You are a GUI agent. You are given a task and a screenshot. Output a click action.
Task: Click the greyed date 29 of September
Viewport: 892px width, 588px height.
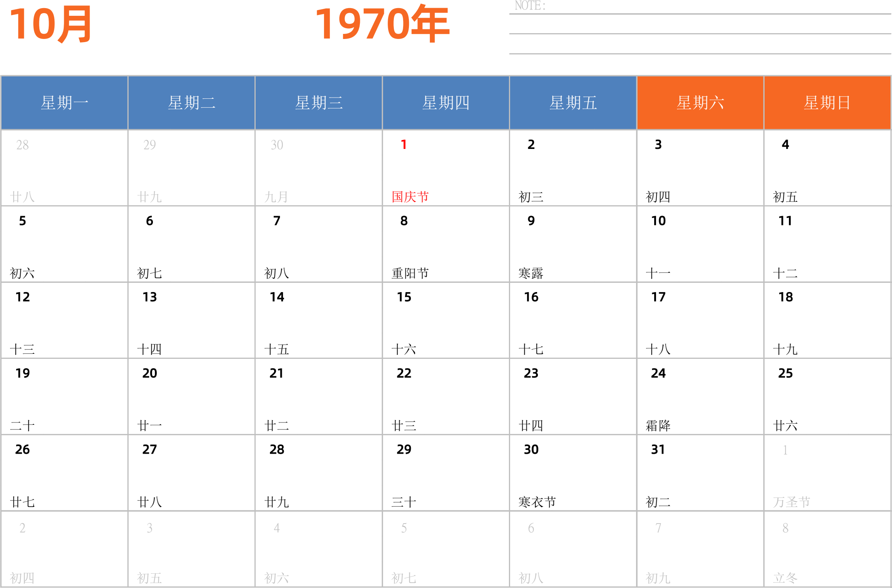tap(149, 145)
